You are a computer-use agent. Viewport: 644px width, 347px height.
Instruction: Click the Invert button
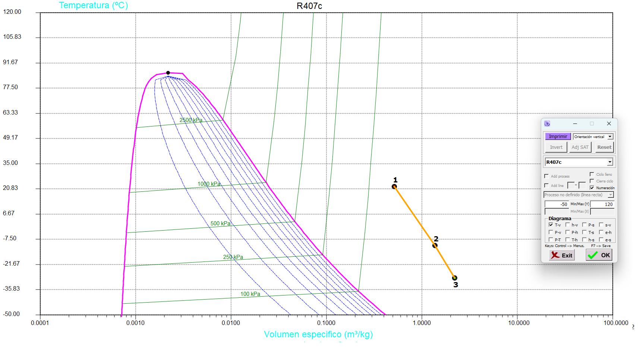[x=556, y=147]
